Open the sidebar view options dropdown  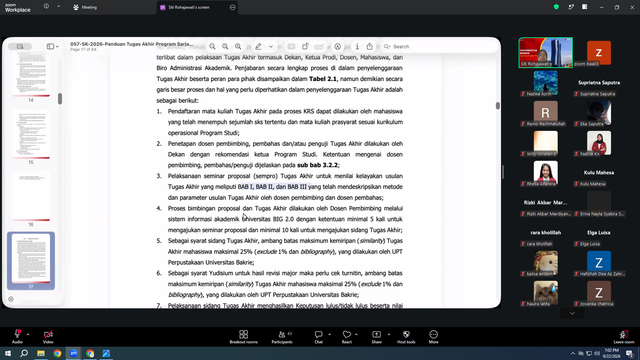tap(57, 47)
